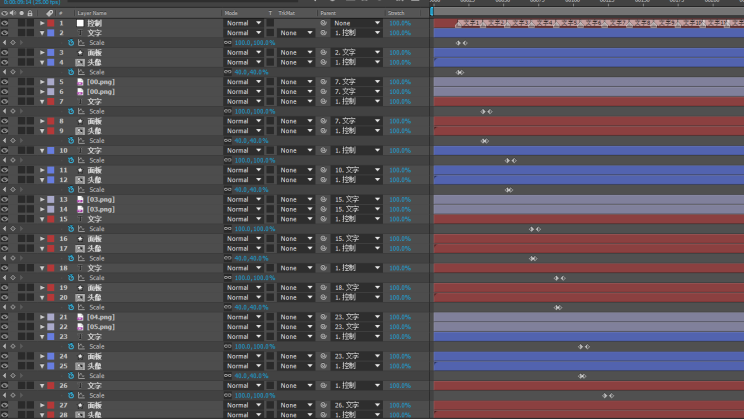
Task: Click the blue label swatch of layer 3 面板
Action: click(x=51, y=53)
